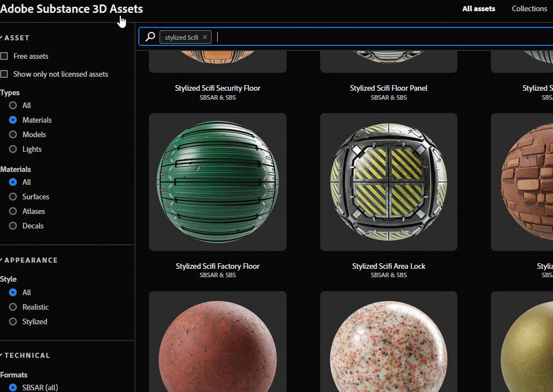Image resolution: width=553 pixels, height=392 pixels.
Task: Open the gold metallic sphere thumbnail
Action: tap(522, 342)
